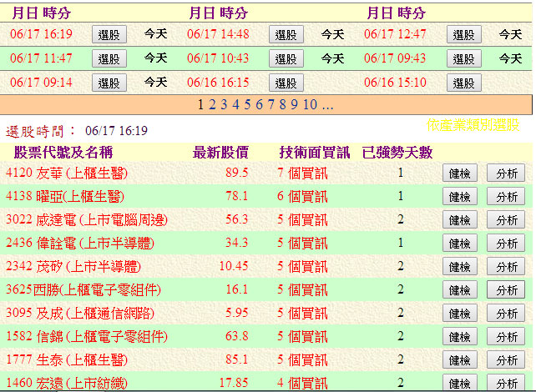The height and width of the screenshot is (392, 536).
Task: Click 選股 button for 06/17 16:19
Action: coord(109,34)
